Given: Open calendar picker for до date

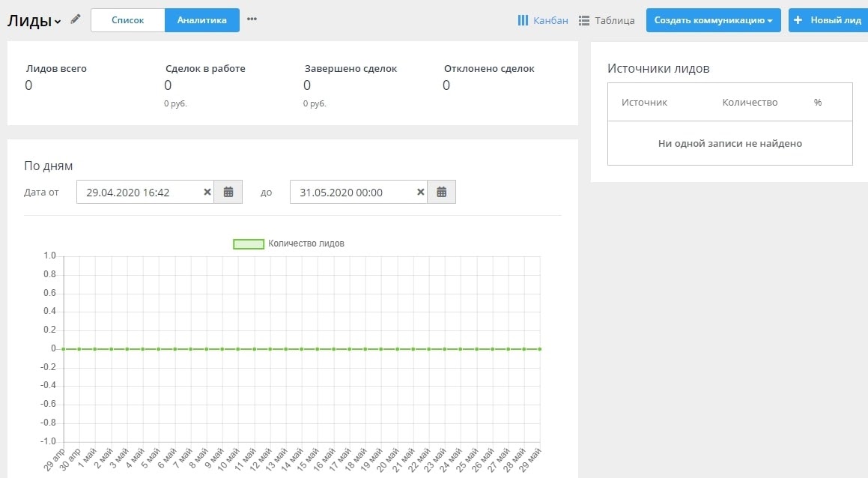Looking at the screenshot, I should 441,193.
